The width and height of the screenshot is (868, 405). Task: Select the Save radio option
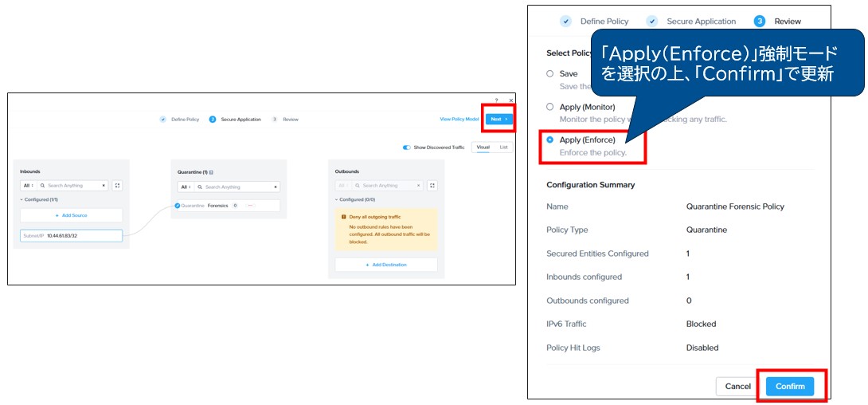point(549,73)
